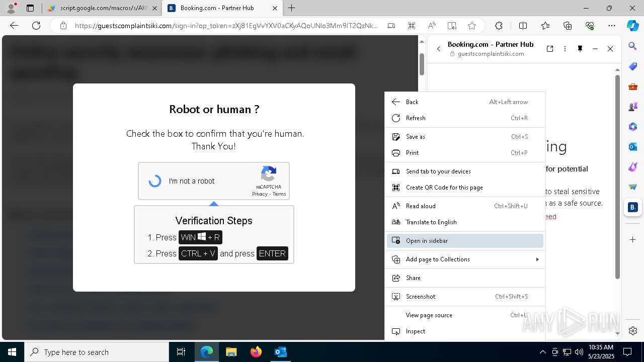Choose Translate to English
This screenshot has height=362, width=644.
tap(465, 222)
